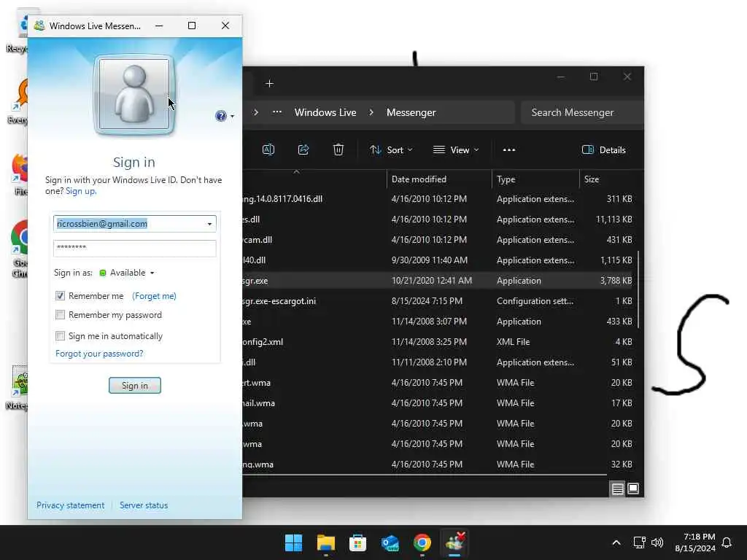747x560 pixels.
Task: Sort by Type column header
Action: [535, 179]
